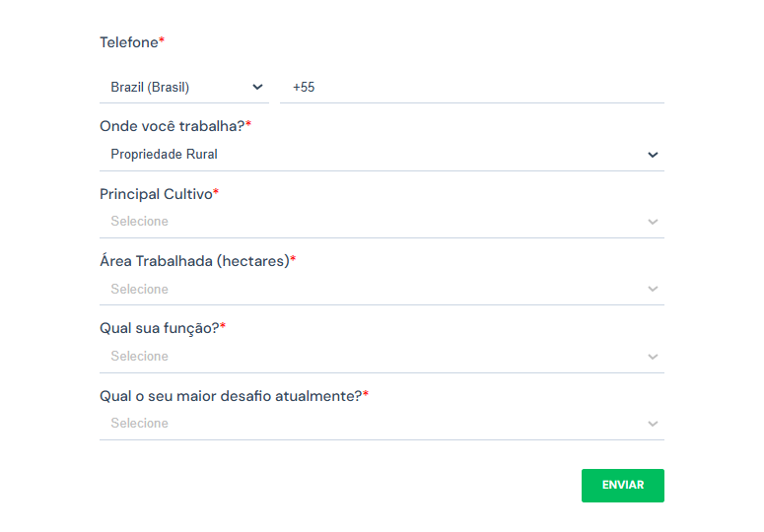This screenshot has width=764, height=532.
Task: Click the "Qual o seu maior desafio atualmente?" label
Action: [x=231, y=395]
